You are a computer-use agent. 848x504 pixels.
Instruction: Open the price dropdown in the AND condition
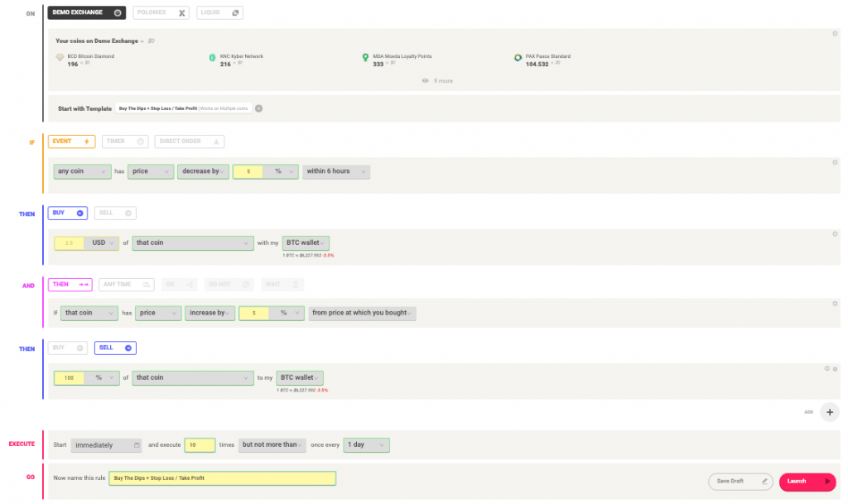tap(158, 314)
